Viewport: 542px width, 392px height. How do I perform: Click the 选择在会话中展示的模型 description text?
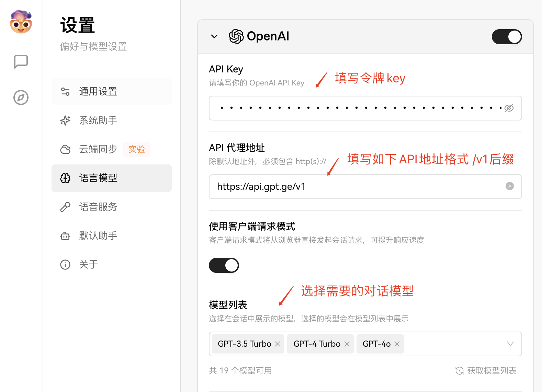click(x=309, y=319)
